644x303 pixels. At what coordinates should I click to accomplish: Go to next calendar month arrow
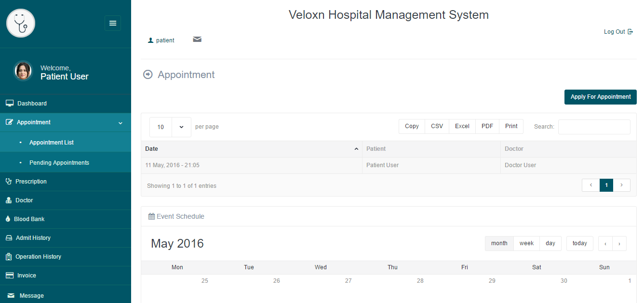tap(619, 244)
